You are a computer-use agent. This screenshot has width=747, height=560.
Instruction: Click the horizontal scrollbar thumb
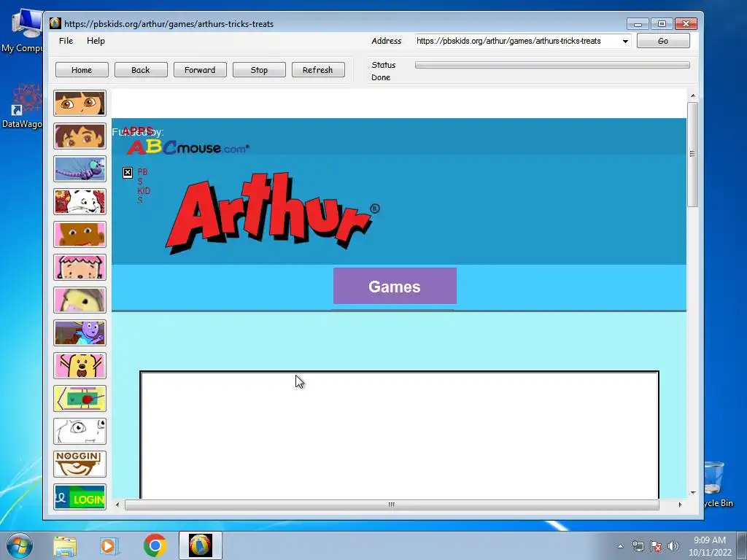tap(392, 505)
